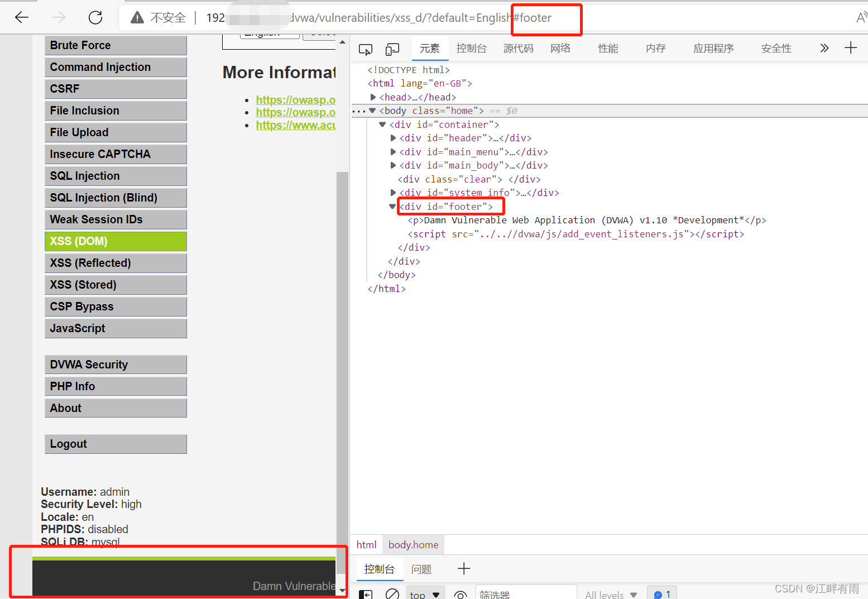The height and width of the screenshot is (599, 868).
Task: Expand the div id="main_body" node
Action: coord(393,165)
